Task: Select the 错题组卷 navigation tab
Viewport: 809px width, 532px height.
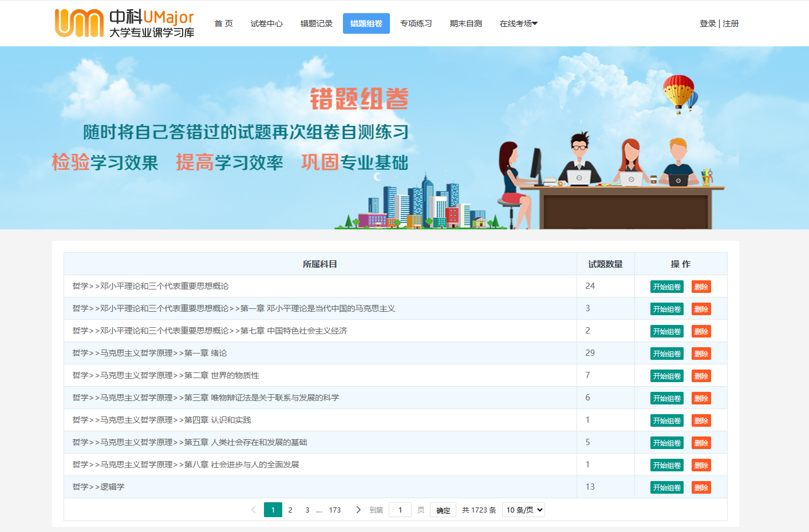Action: pyautogui.click(x=366, y=23)
